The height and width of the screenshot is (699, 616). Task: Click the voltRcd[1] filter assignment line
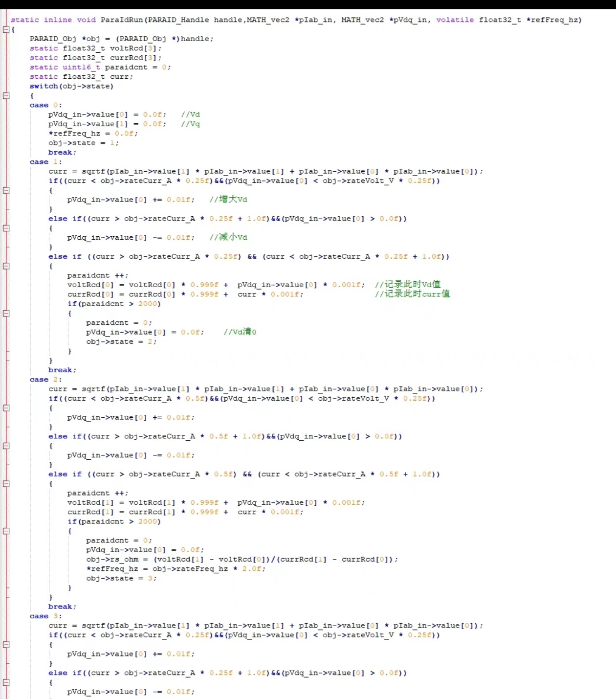click(x=216, y=503)
